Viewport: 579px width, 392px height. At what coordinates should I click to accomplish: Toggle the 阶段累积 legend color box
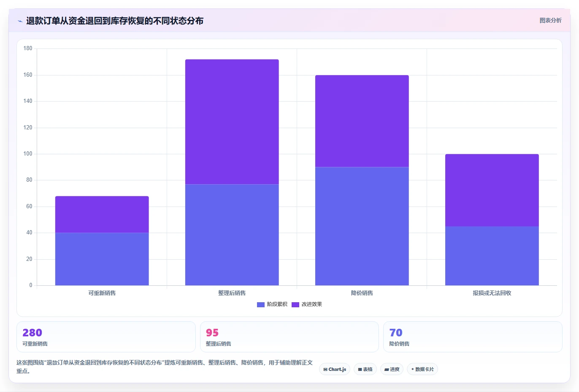coord(261,304)
